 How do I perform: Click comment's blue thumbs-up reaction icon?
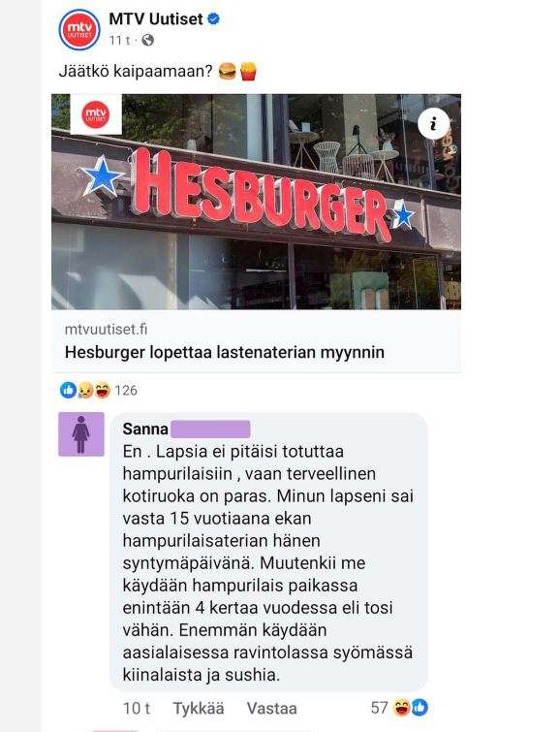point(420,708)
